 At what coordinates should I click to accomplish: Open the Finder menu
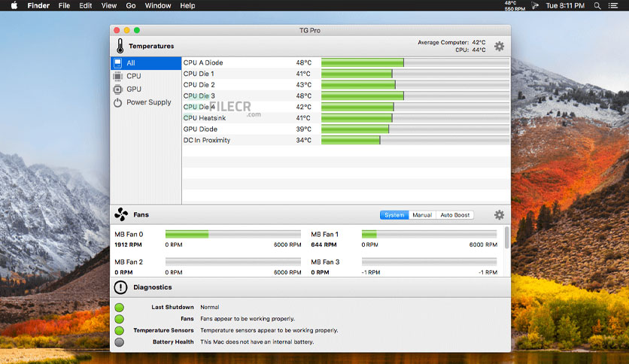pyautogui.click(x=38, y=5)
